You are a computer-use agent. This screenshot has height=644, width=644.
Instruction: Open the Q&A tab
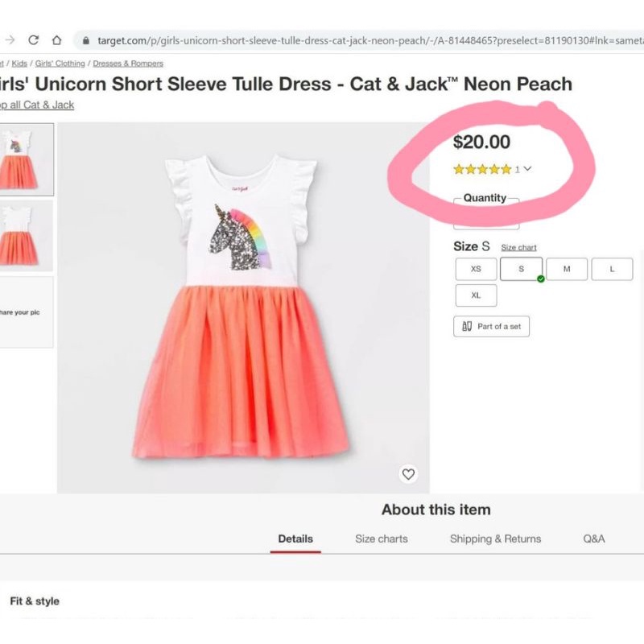tap(594, 539)
